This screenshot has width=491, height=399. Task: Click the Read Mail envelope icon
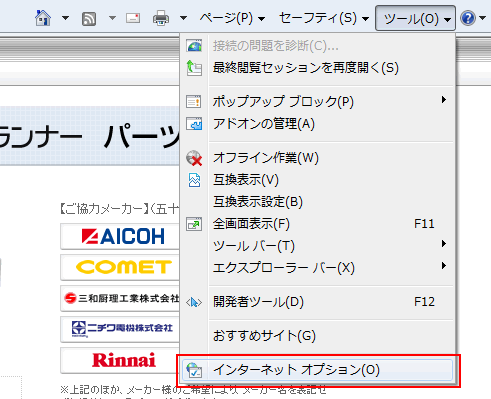[133, 18]
